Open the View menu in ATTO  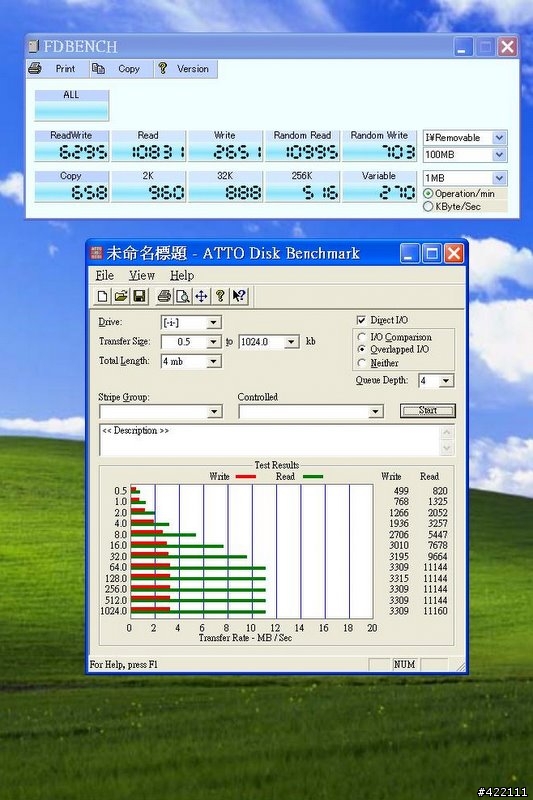[141, 276]
